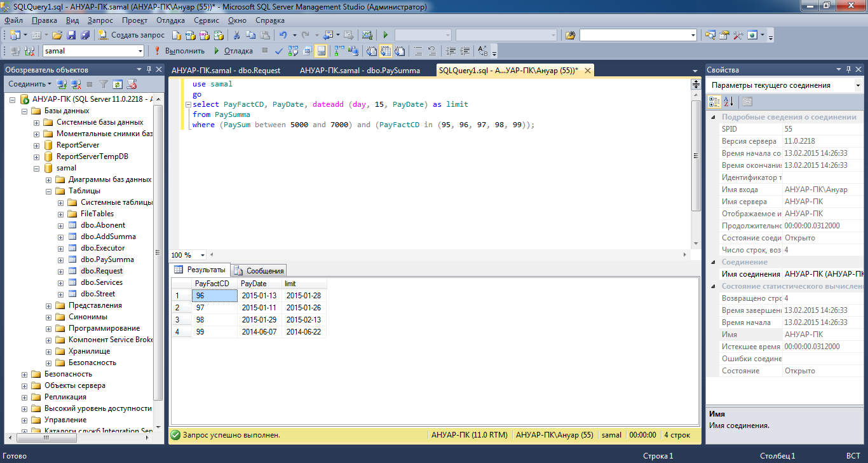Click the Disconnect icon in Object Explorer
This screenshot has height=463, width=868.
pyautogui.click(x=76, y=83)
